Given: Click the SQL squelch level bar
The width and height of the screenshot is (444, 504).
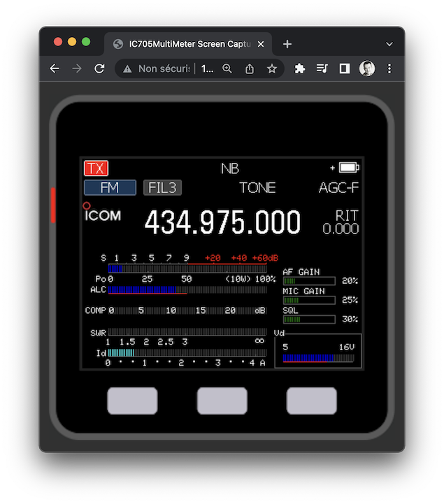Looking at the screenshot, I should click(309, 319).
